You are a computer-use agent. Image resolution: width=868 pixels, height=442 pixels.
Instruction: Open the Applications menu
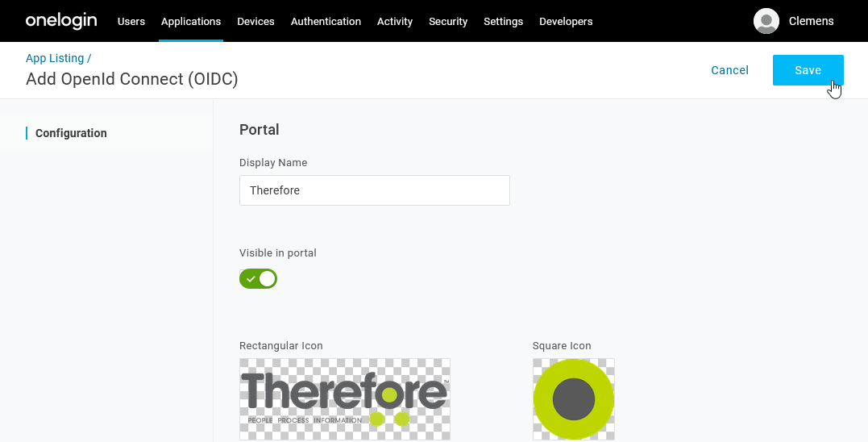pyautogui.click(x=191, y=22)
